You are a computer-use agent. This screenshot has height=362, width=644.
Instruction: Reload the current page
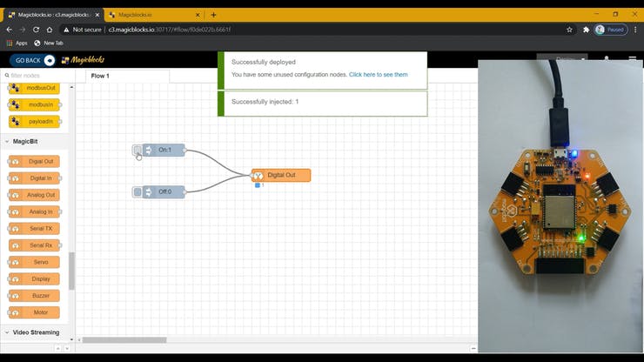[x=37, y=30]
